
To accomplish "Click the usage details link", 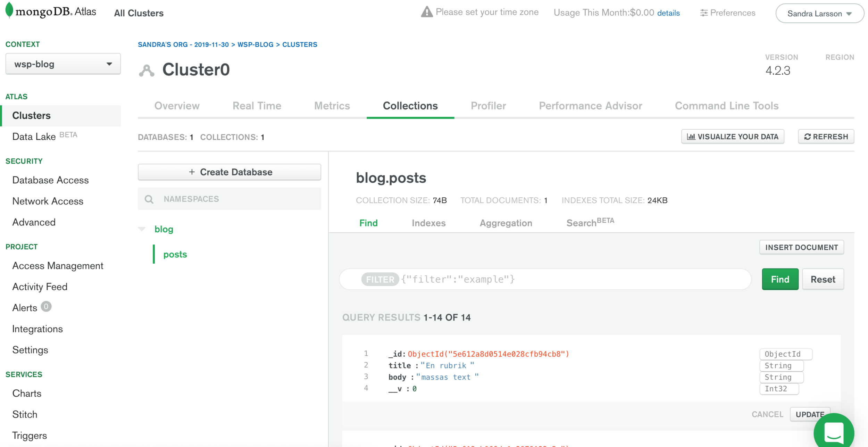I will [668, 13].
